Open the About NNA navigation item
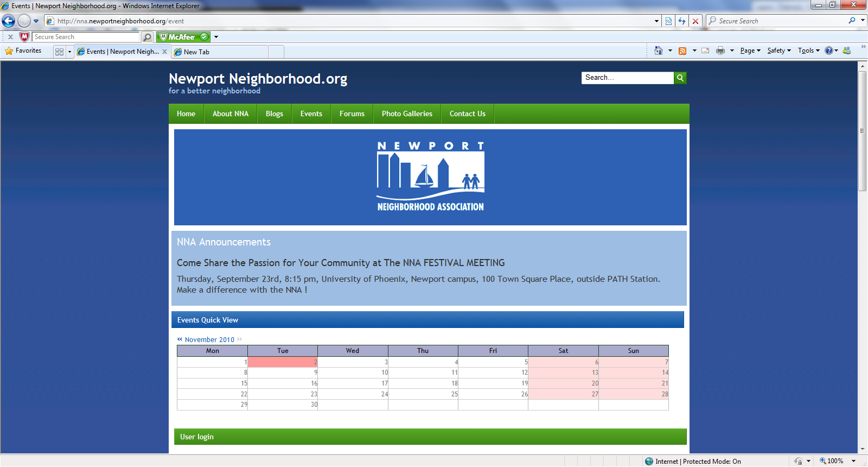The height and width of the screenshot is (467, 868). [x=231, y=113]
